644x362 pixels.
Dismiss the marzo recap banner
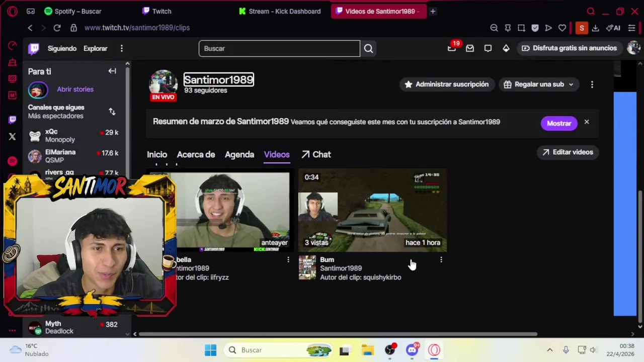(x=587, y=122)
